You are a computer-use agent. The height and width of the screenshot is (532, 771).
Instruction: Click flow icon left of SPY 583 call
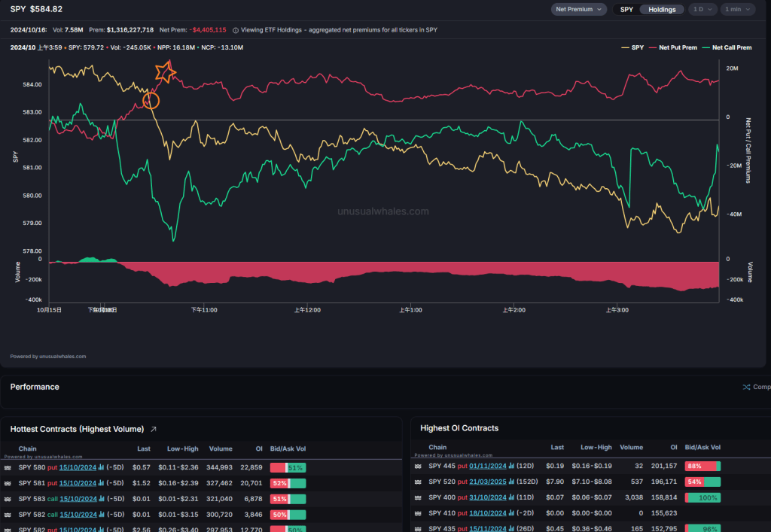(8, 498)
